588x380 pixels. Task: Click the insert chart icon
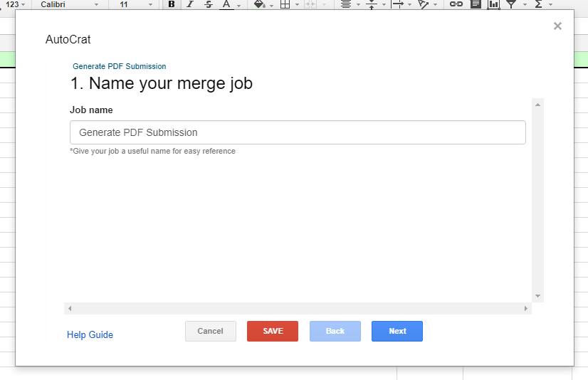pos(493,4)
